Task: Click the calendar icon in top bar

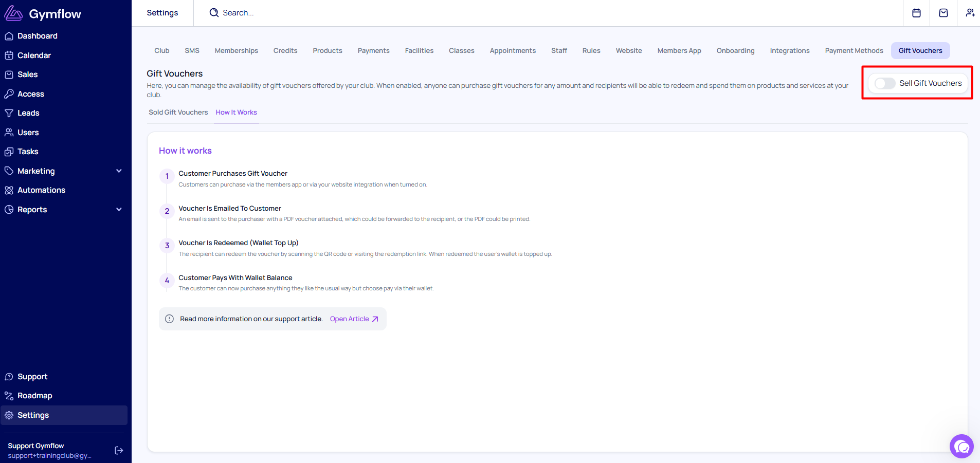Action: tap(916, 13)
